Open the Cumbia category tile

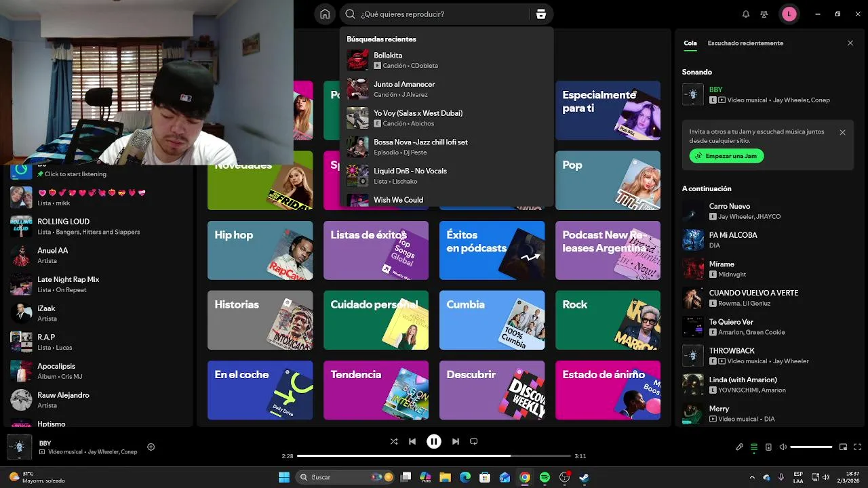pos(492,320)
